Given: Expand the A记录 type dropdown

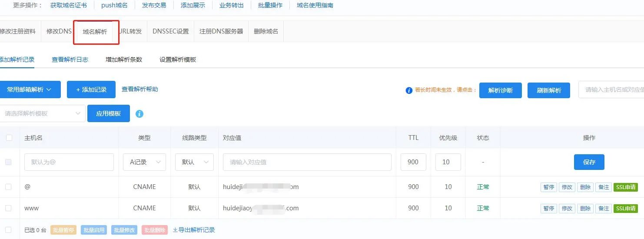Looking at the screenshot, I should point(144,162).
